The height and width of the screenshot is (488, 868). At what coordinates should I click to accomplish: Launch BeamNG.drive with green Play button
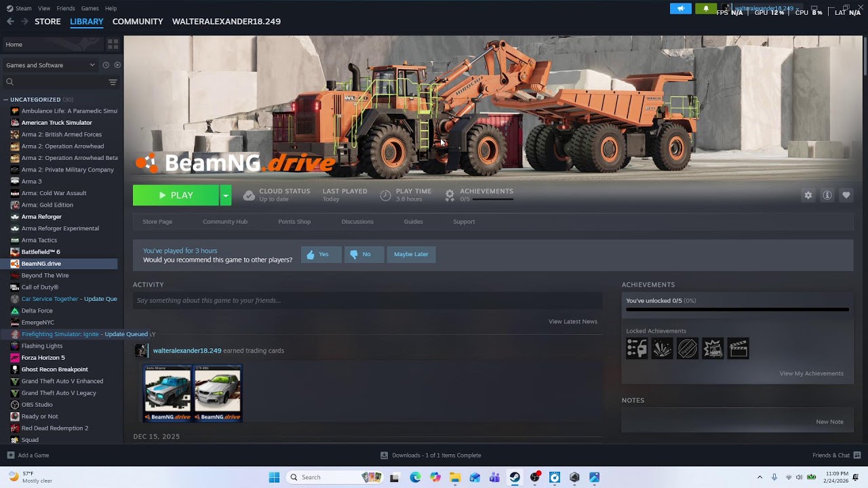click(x=176, y=195)
